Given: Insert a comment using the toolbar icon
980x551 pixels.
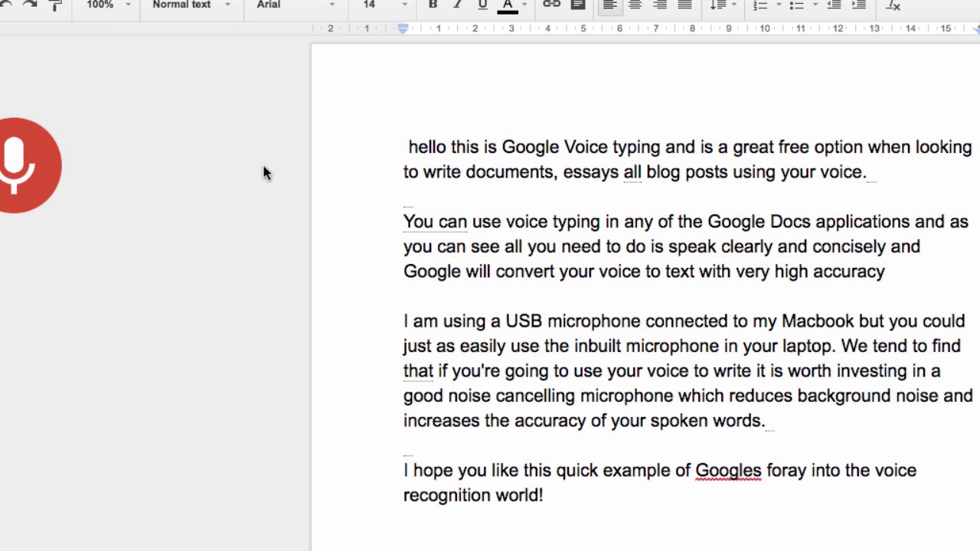Looking at the screenshot, I should (x=578, y=5).
